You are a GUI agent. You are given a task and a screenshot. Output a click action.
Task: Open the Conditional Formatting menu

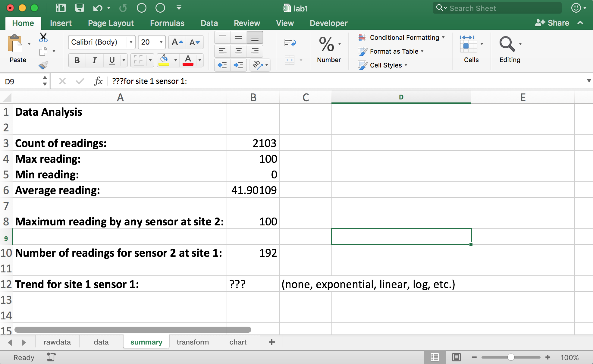401,37
